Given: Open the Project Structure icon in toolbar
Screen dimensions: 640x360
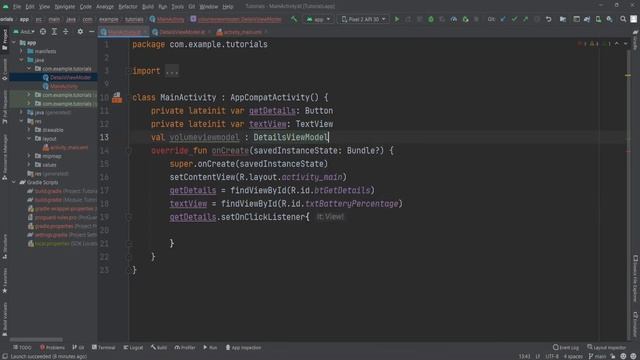Looking at the screenshot, I should pyautogui.click(x=563, y=19).
